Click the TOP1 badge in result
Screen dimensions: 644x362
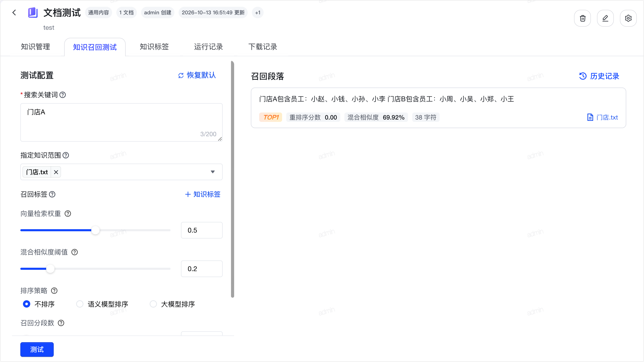(271, 117)
